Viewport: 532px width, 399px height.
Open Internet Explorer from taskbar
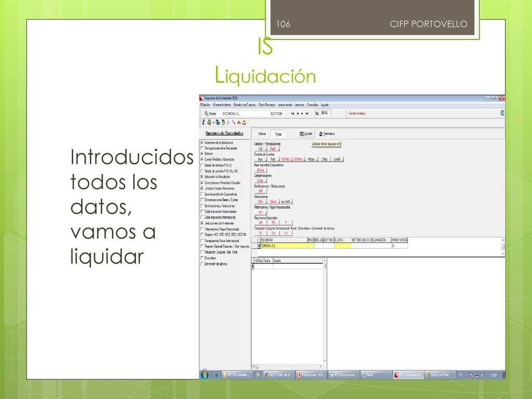pos(216,375)
